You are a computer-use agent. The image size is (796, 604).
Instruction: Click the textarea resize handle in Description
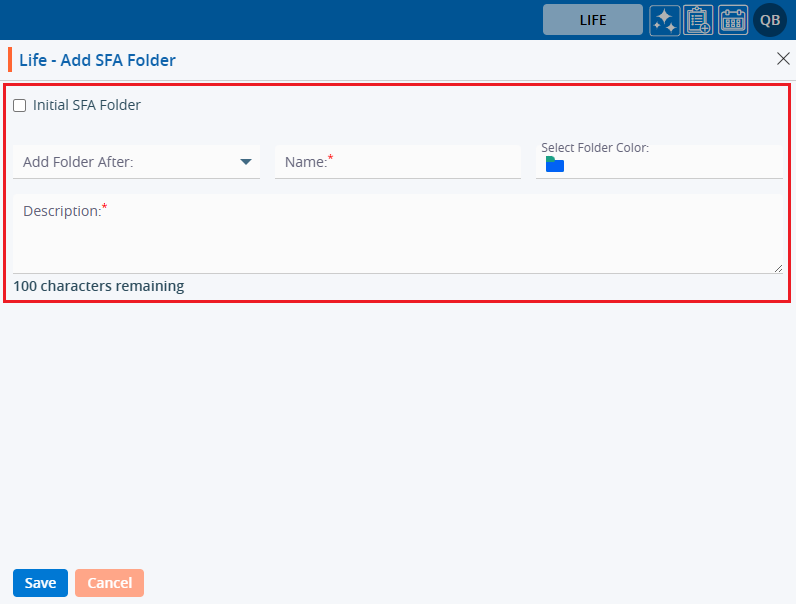point(777,267)
